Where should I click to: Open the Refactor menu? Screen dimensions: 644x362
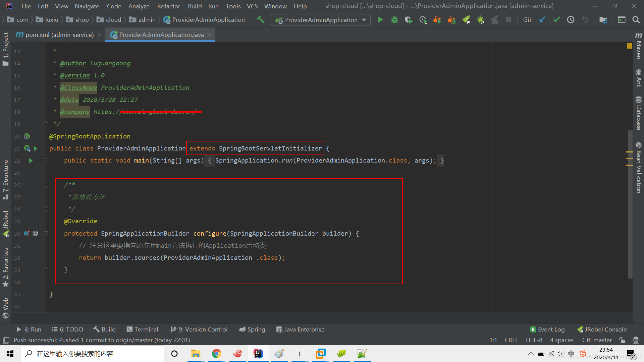tap(168, 6)
